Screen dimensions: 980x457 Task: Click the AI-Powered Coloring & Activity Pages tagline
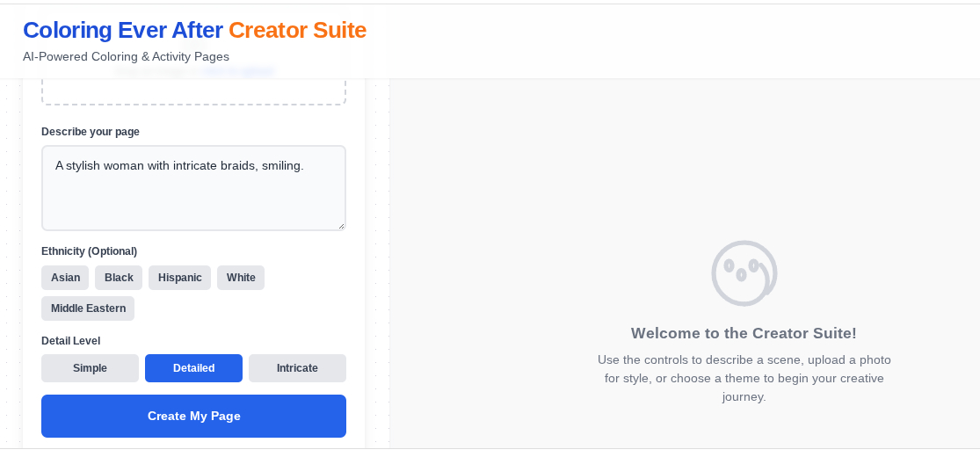coord(126,57)
